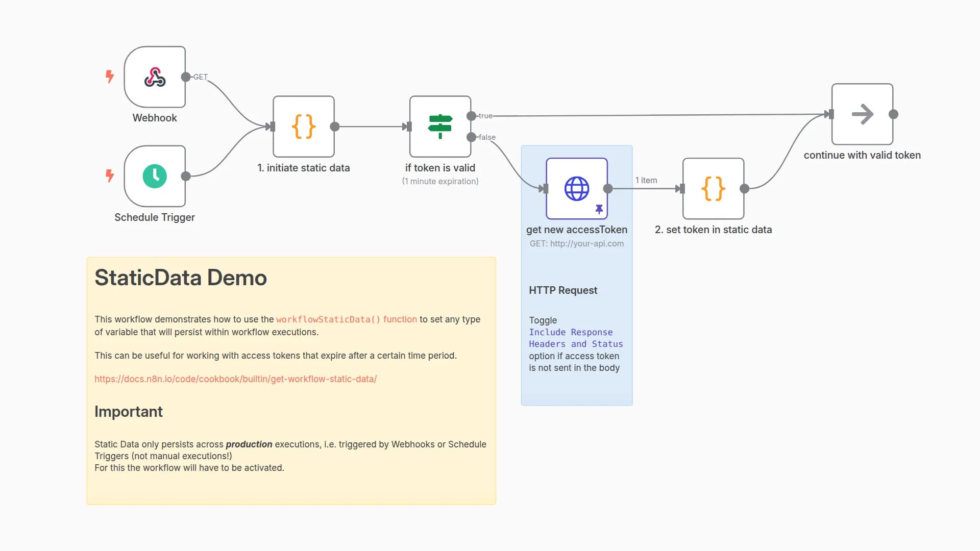Click the lightning bolt beside Webhook
Viewport: 980px width, 551px height.
coord(109,77)
